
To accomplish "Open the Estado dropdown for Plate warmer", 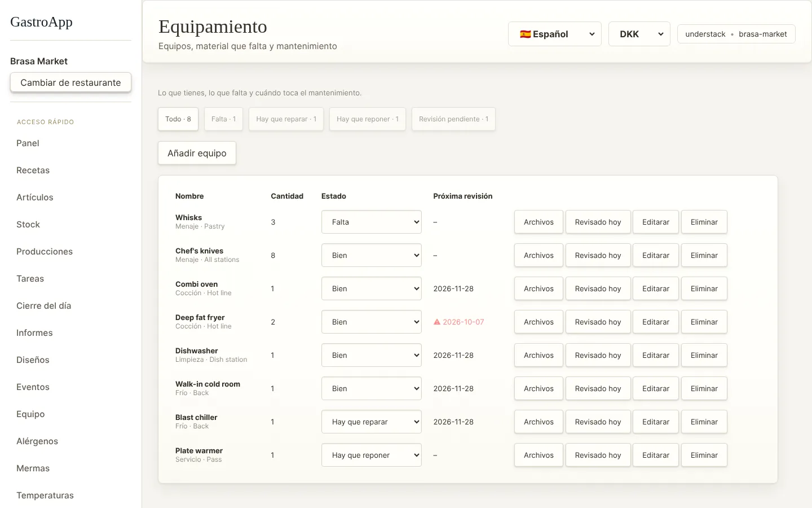I will click(x=372, y=455).
